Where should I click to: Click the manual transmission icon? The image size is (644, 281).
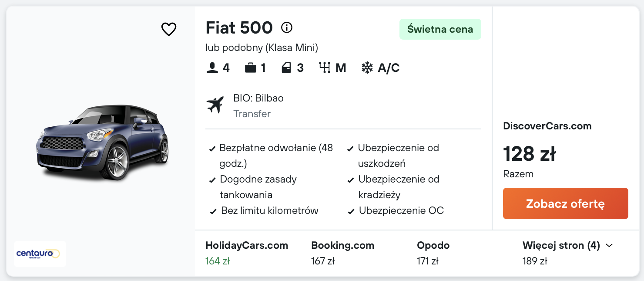325,68
